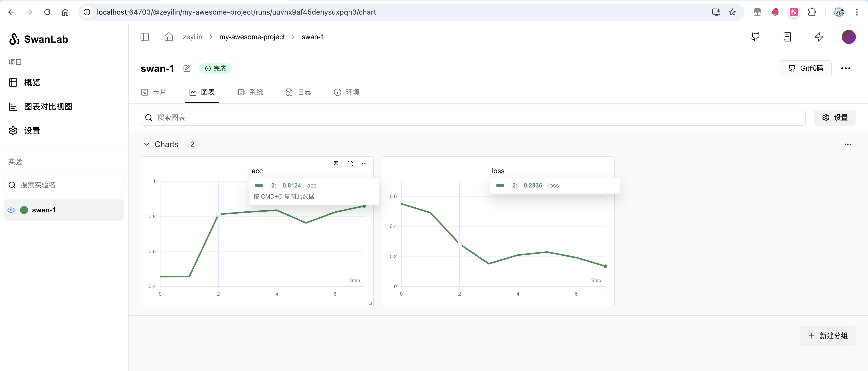Open Charts section three-dot menu
Image resolution: width=868 pixels, height=371 pixels.
847,144
